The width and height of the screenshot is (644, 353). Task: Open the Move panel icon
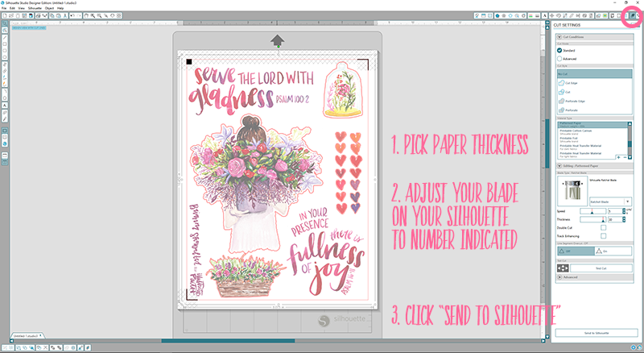click(x=551, y=15)
